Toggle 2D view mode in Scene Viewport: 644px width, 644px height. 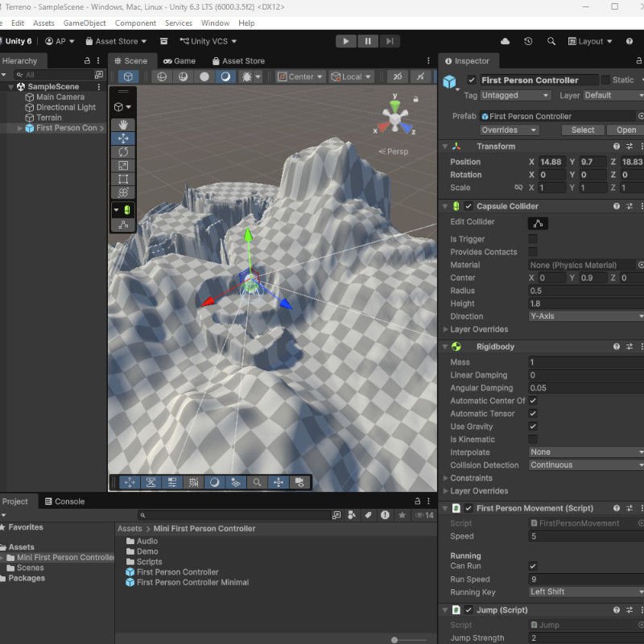coord(398,76)
